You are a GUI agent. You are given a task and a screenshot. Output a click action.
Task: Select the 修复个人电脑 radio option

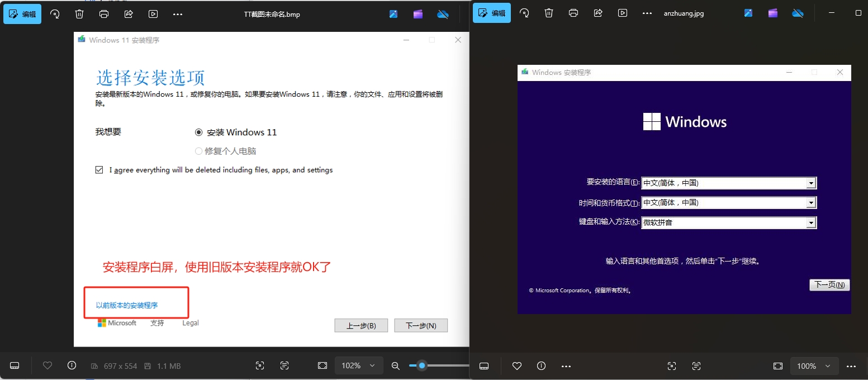point(198,151)
